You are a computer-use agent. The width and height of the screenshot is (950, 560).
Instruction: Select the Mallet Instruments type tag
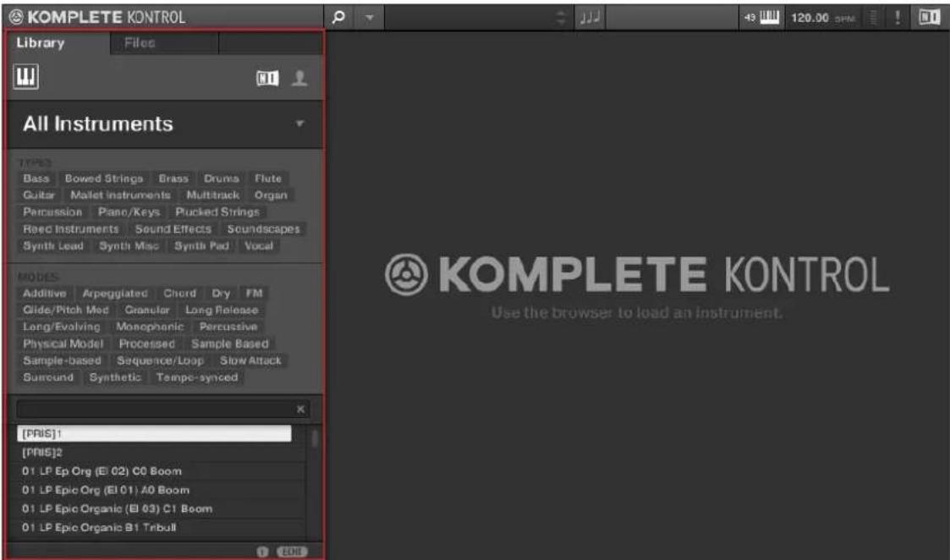click(121, 195)
